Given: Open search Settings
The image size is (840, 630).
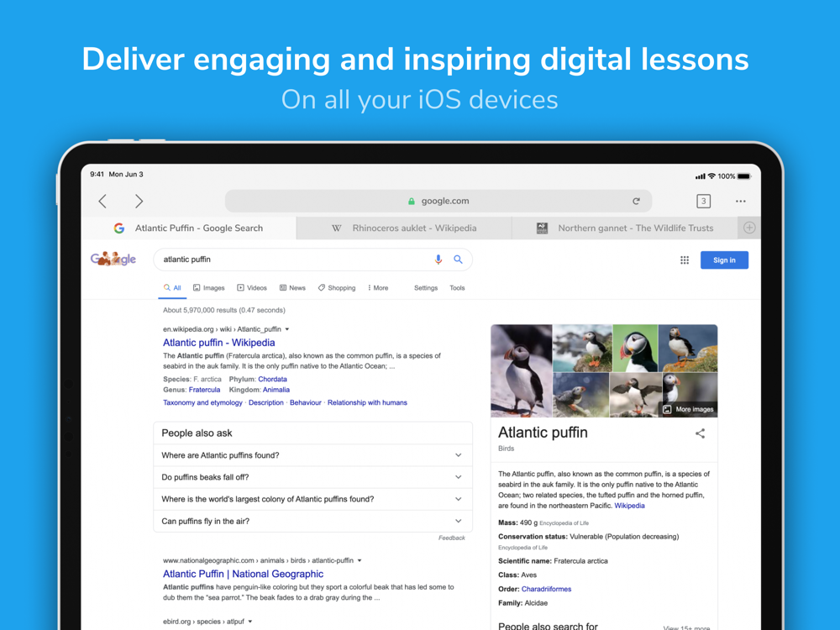Looking at the screenshot, I should pyautogui.click(x=426, y=288).
